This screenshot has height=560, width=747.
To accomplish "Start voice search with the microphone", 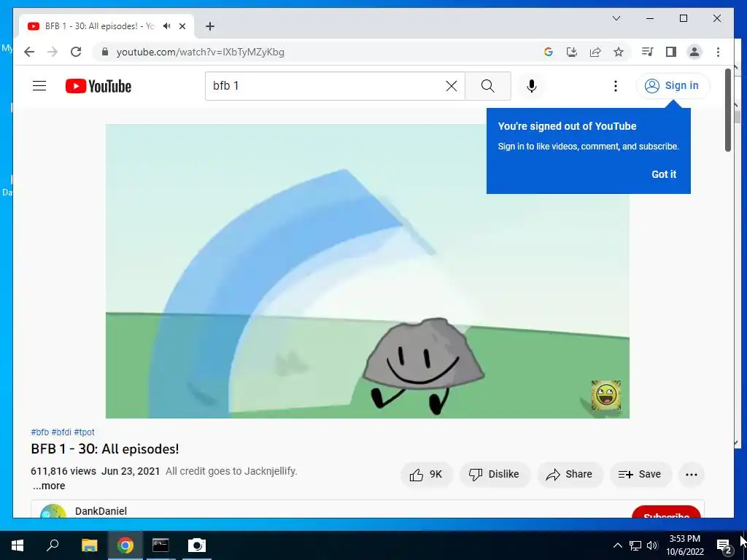I will coord(532,86).
